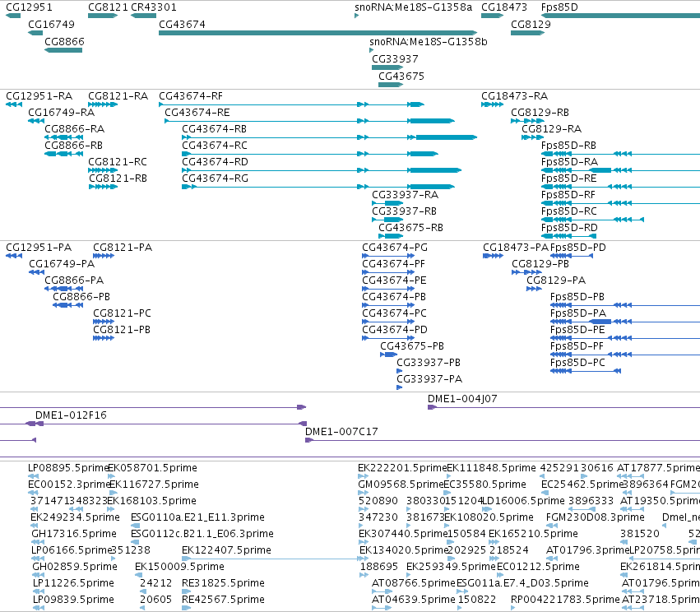Select EST LP08895.5prime

(x=68, y=468)
